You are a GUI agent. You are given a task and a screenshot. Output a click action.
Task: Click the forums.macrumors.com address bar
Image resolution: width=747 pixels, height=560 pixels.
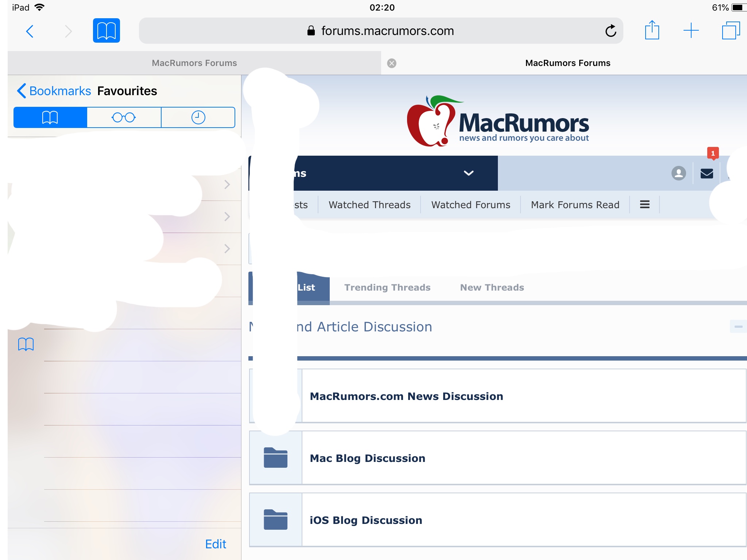coord(381,31)
